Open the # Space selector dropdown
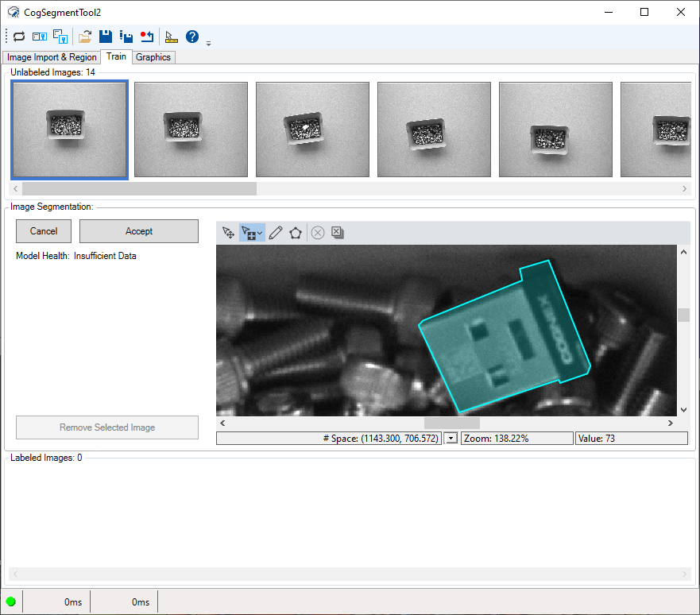This screenshot has width=700, height=615. (x=450, y=438)
